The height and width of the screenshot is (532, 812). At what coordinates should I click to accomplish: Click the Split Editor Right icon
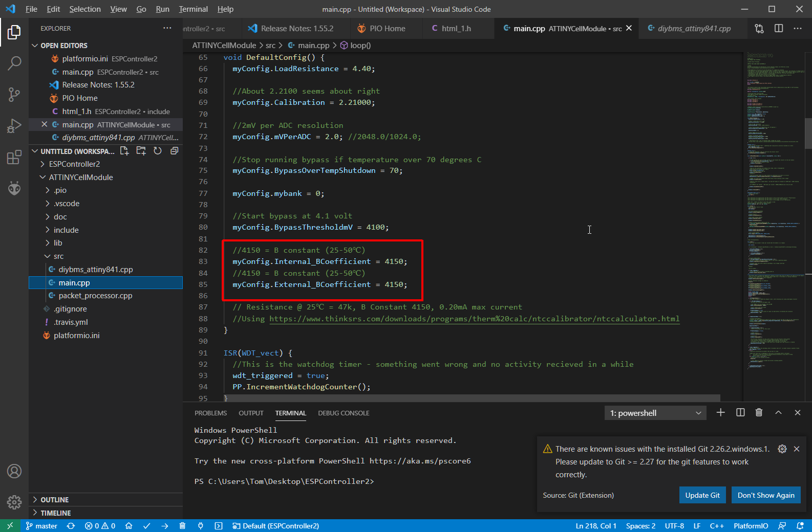pos(779,29)
